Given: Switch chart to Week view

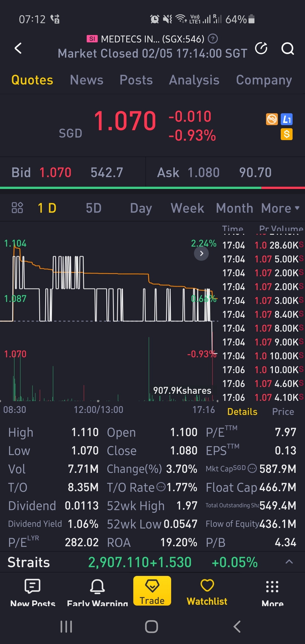Looking at the screenshot, I should tap(187, 208).
